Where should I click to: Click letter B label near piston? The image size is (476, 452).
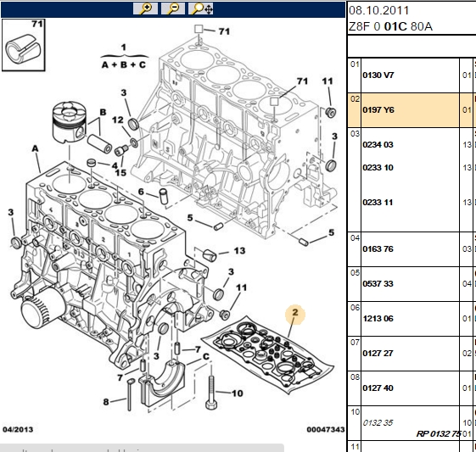(103, 112)
